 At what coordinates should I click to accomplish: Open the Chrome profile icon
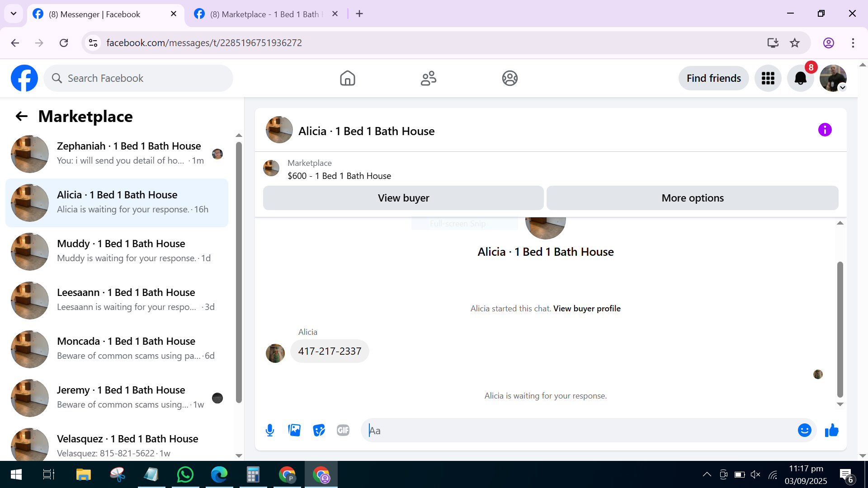click(828, 43)
